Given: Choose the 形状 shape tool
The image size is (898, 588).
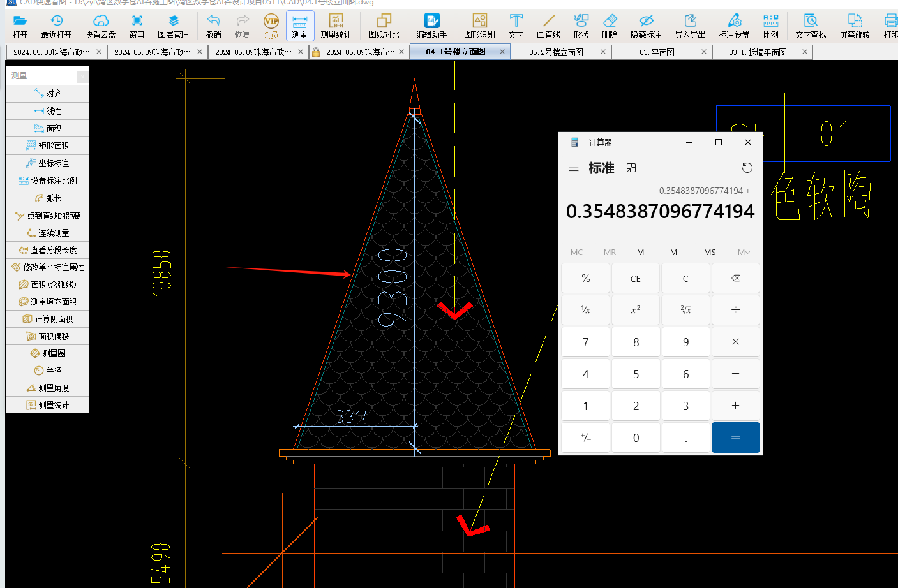Looking at the screenshot, I should pyautogui.click(x=581, y=27).
